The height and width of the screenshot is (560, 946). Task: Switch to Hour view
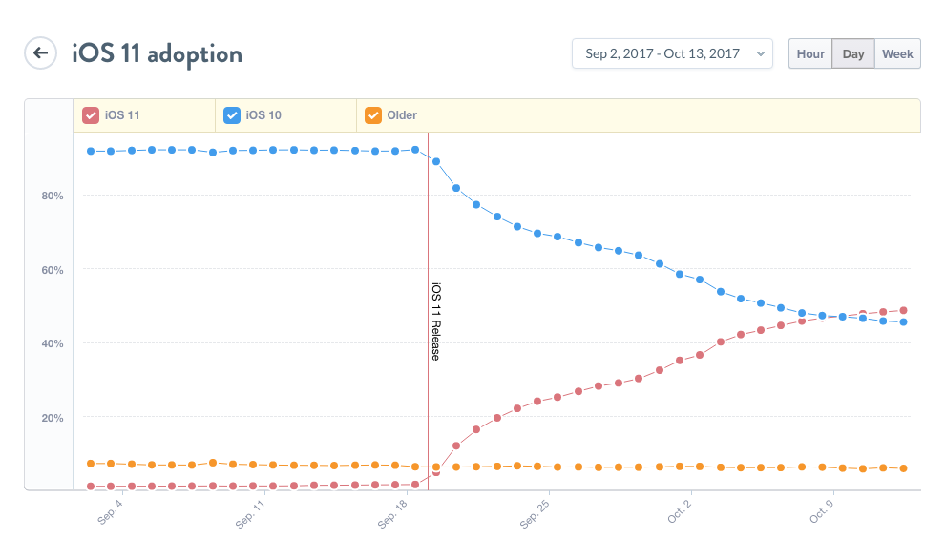point(810,53)
